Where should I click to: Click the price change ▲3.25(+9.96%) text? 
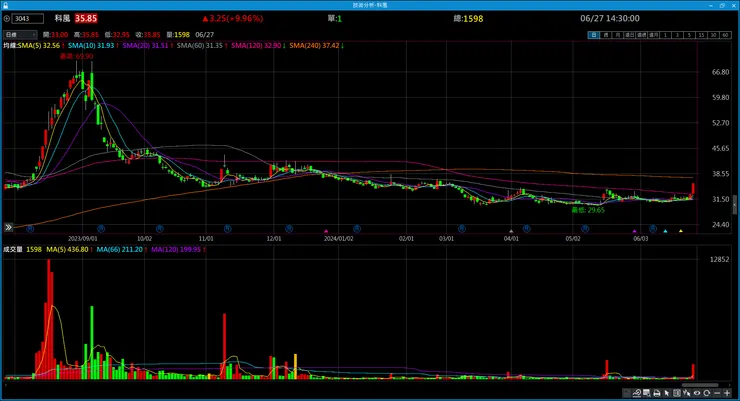[233, 18]
